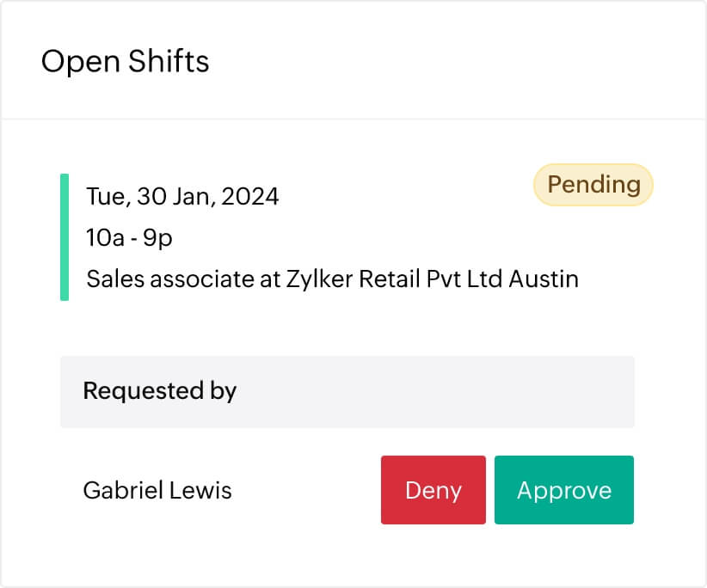The image size is (707, 588).
Task: Click the Requested by header bar
Action: click(347, 391)
